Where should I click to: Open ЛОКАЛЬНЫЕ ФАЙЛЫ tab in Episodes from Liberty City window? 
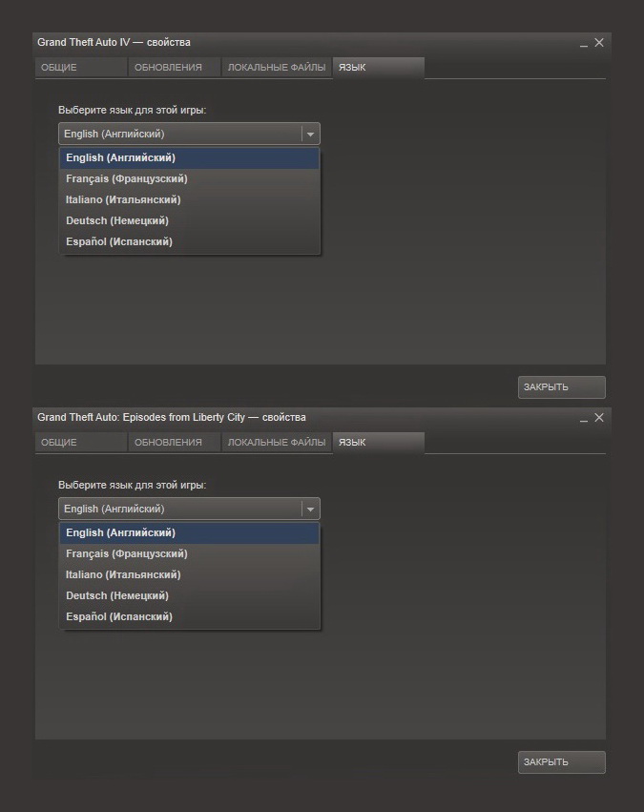point(277,442)
